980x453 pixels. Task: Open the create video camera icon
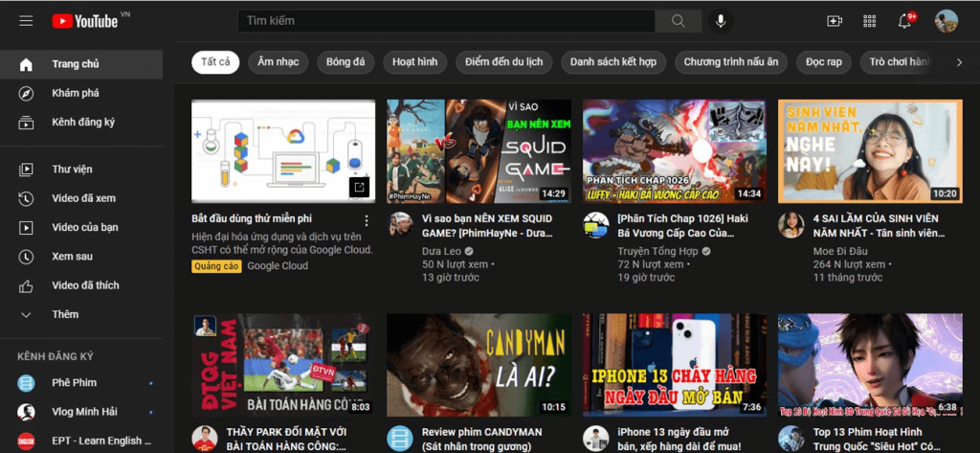[x=835, y=21]
